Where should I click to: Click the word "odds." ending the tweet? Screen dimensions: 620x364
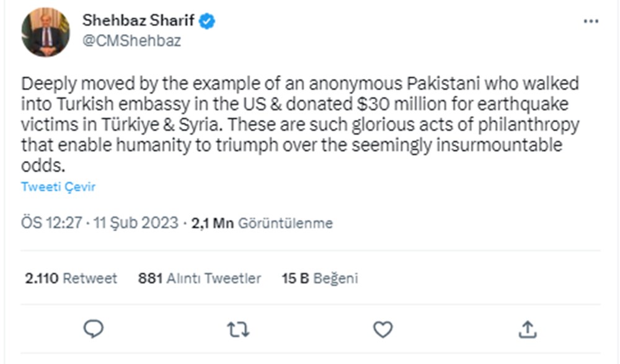point(43,167)
